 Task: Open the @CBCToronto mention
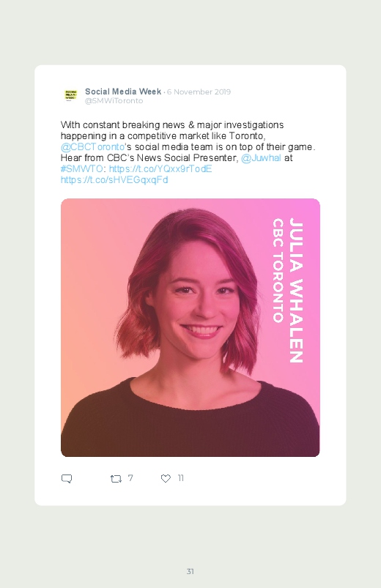[92, 146]
